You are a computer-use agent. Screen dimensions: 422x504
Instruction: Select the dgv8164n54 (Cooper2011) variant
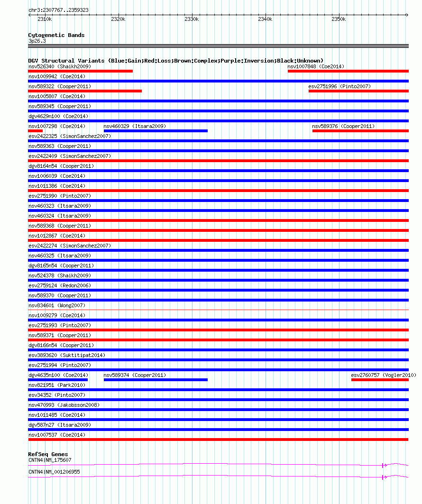pyautogui.click(x=61, y=166)
